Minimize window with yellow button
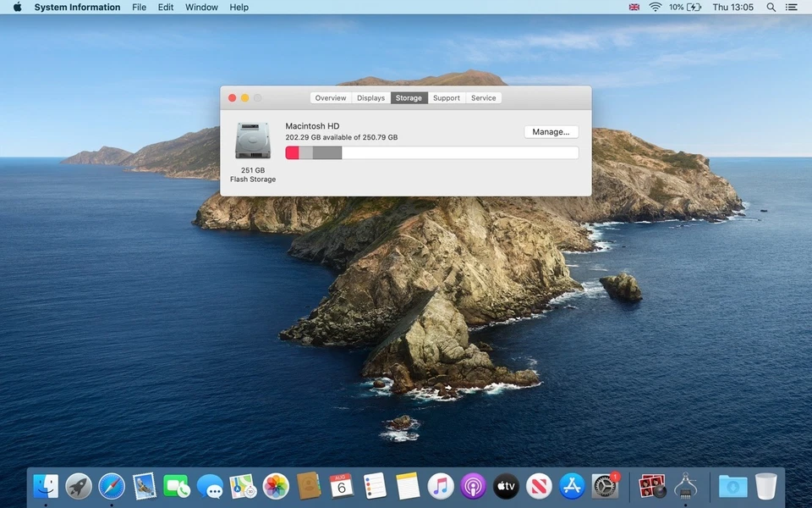The width and height of the screenshot is (812, 508). click(x=245, y=98)
